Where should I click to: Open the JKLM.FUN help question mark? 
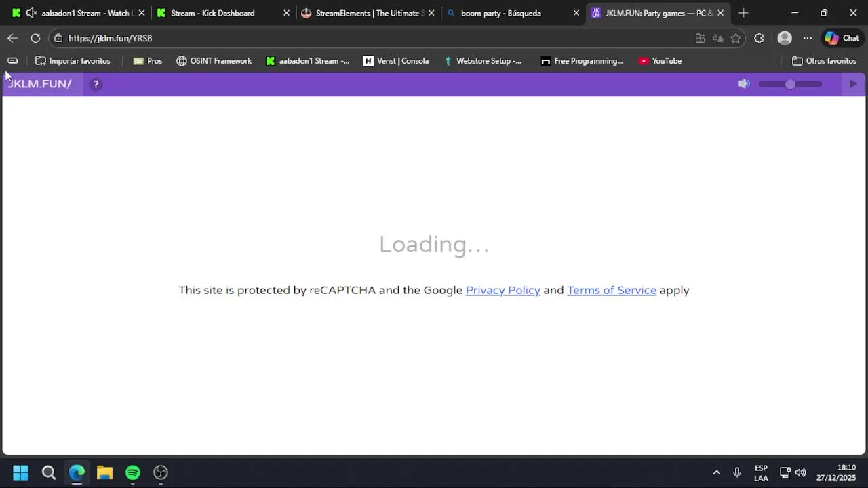[96, 84]
